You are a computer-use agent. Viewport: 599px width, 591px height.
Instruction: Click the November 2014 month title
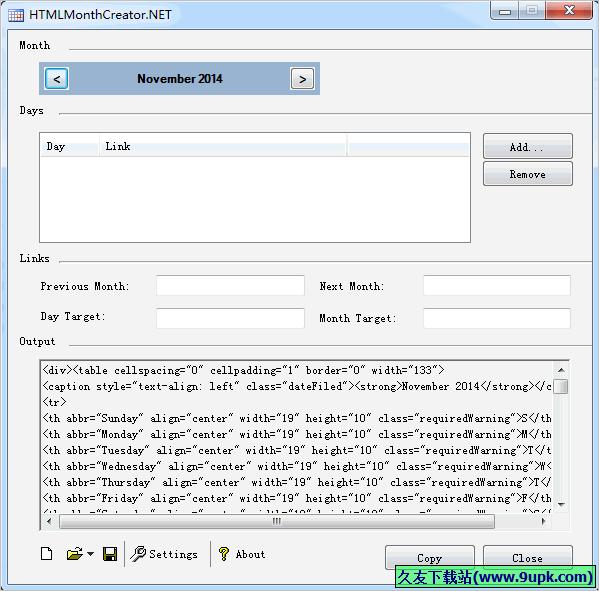(180, 79)
